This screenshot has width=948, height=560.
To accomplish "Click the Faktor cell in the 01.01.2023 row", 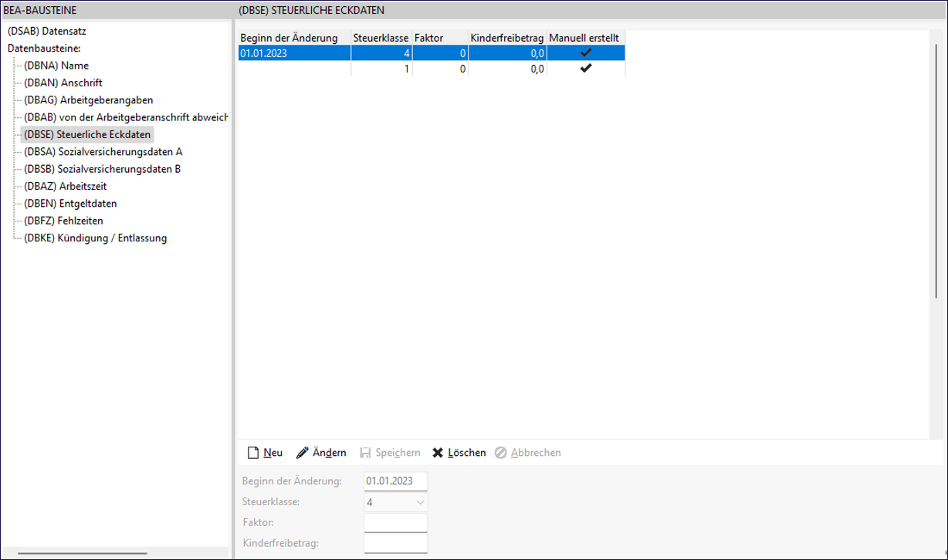I will (440, 53).
